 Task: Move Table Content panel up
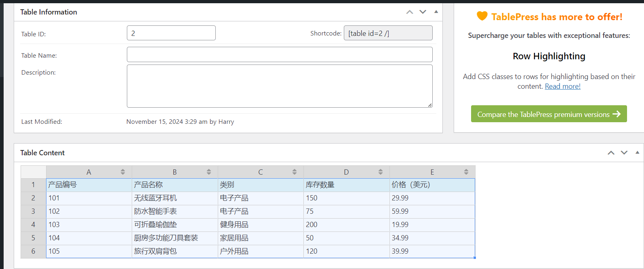[x=611, y=153]
